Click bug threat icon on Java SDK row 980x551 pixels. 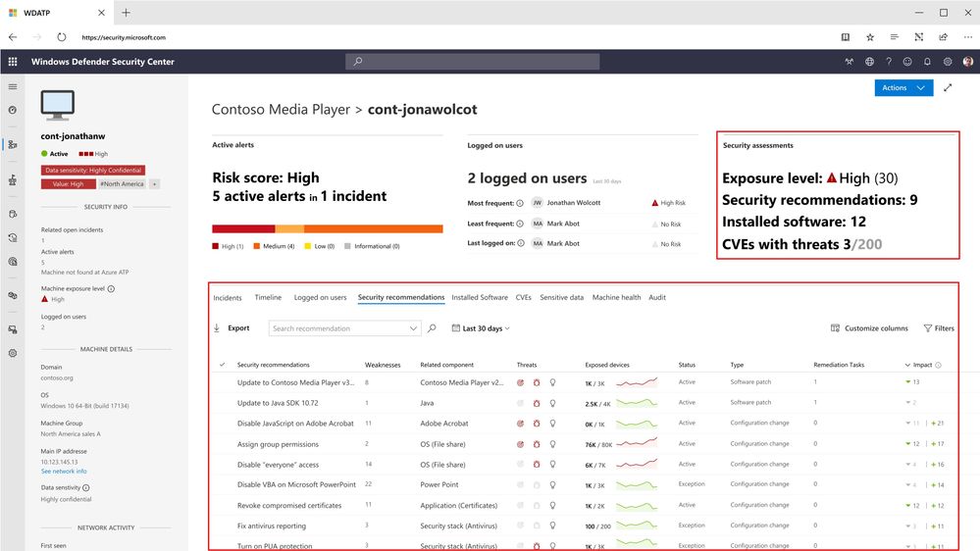[537, 403]
